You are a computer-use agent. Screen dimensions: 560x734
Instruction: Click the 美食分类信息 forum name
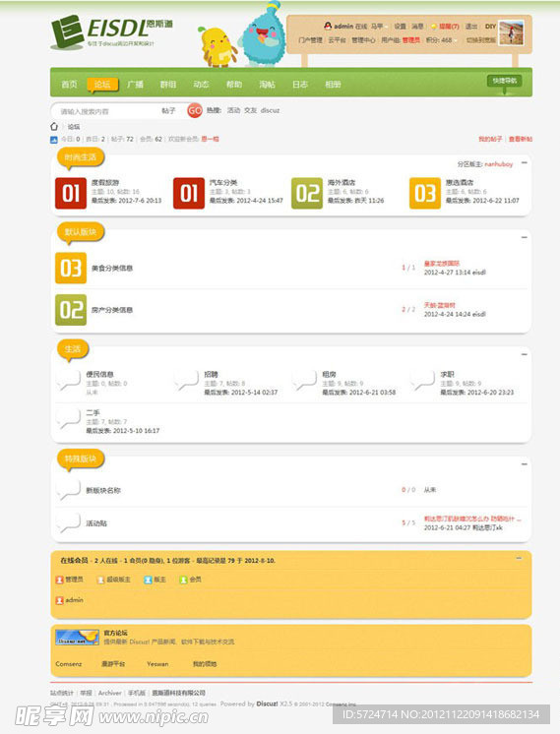pyautogui.click(x=112, y=269)
